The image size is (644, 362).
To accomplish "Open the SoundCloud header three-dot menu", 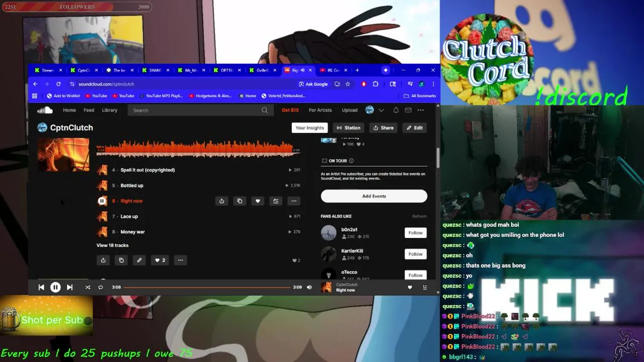I will pos(421,110).
